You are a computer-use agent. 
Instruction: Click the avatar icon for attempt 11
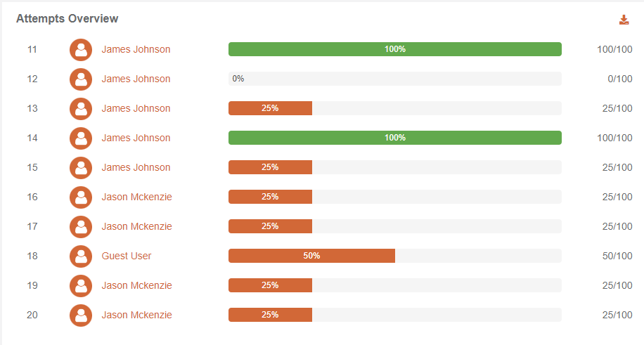click(81, 50)
